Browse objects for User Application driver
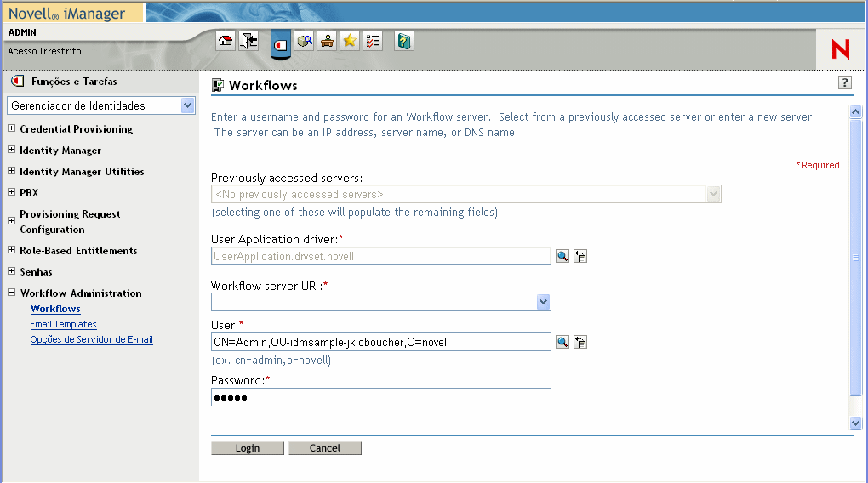The image size is (868, 483). point(562,256)
